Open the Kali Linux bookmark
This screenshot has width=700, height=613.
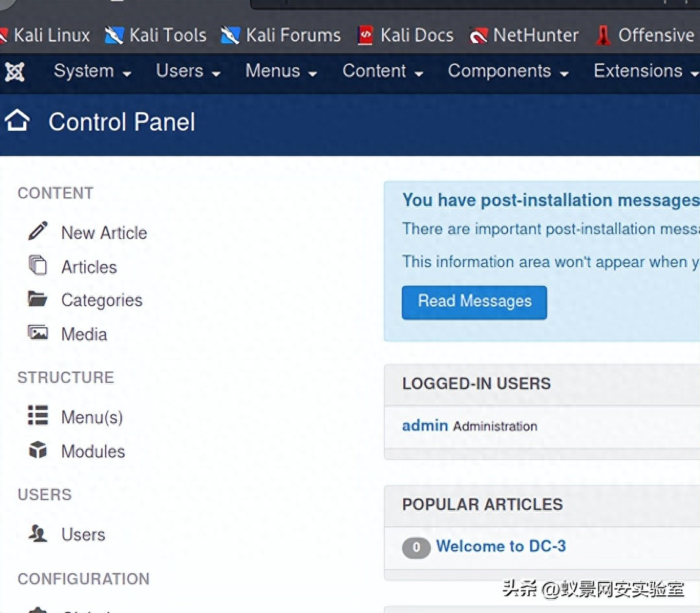click(46, 35)
